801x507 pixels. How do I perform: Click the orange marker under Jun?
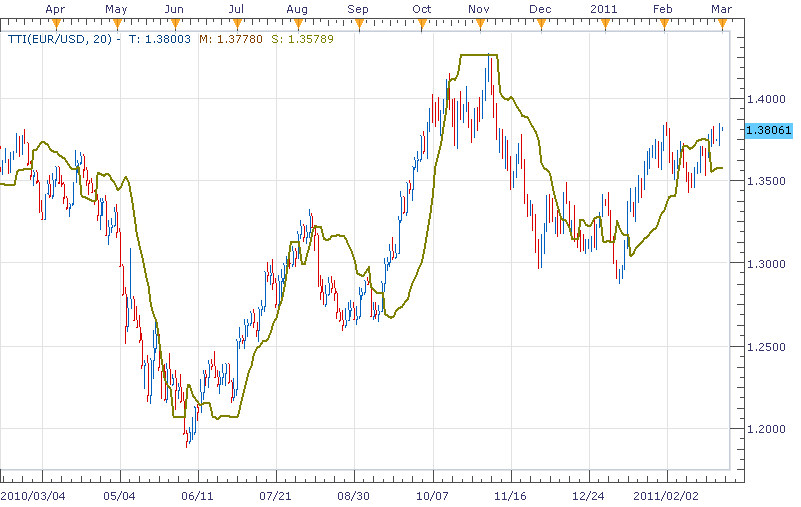(x=176, y=24)
